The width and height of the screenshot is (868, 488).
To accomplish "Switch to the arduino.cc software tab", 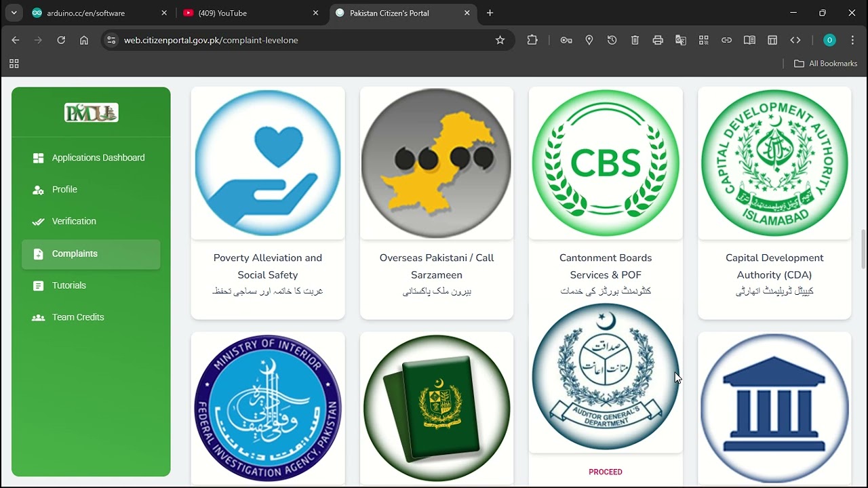I will [x=100, y=13].
